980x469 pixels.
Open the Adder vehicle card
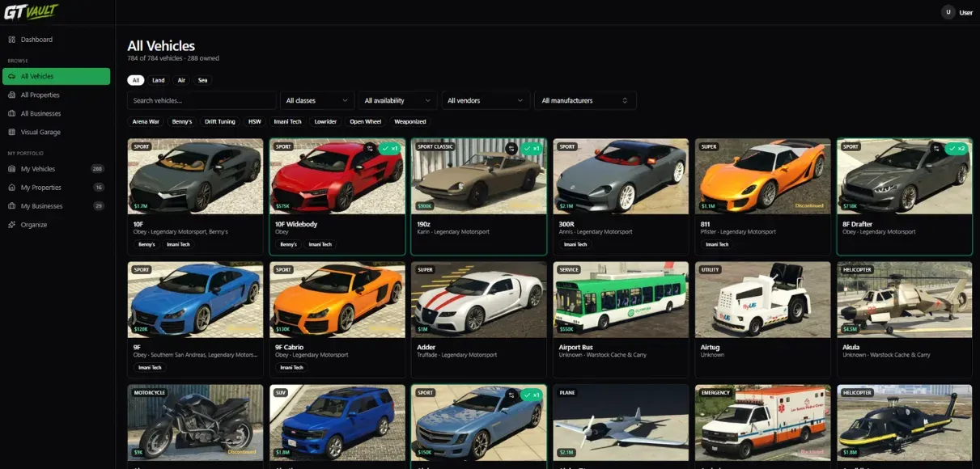[479, 319]
